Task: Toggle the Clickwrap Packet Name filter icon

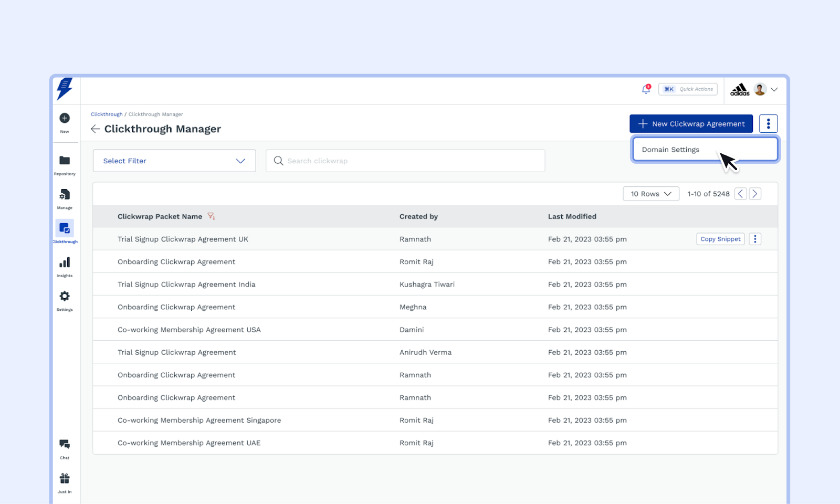Action: coord(212,216)
